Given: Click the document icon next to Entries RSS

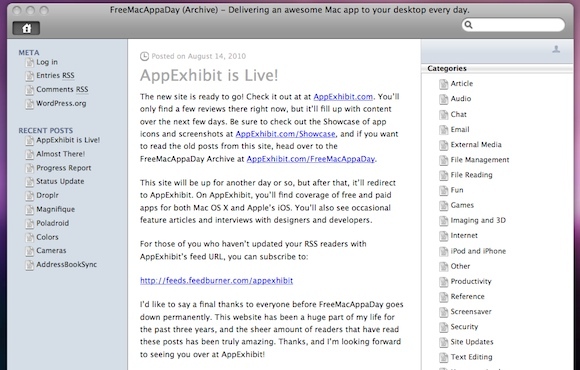Looking at the screenshot, I should click(29, 76).
